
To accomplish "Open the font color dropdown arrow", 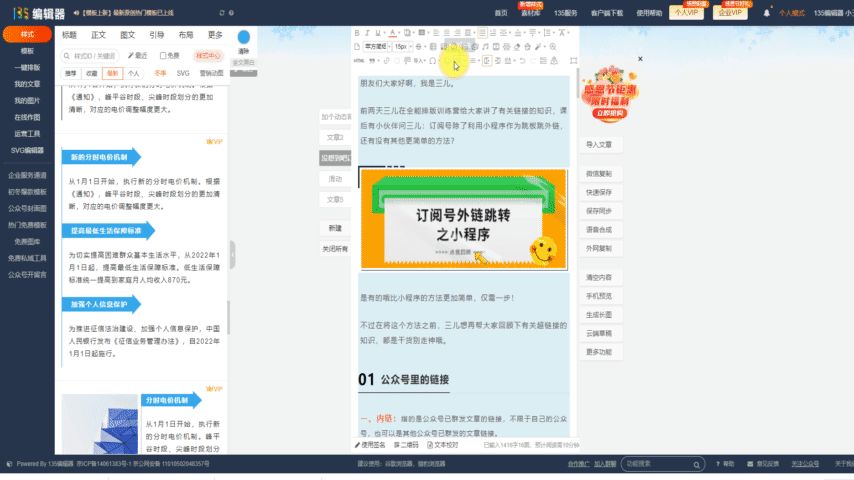I will click(399, 33).
